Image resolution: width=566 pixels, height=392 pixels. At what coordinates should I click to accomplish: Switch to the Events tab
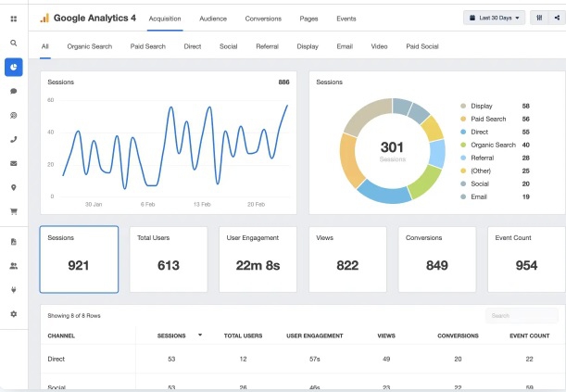coord(346,19)
